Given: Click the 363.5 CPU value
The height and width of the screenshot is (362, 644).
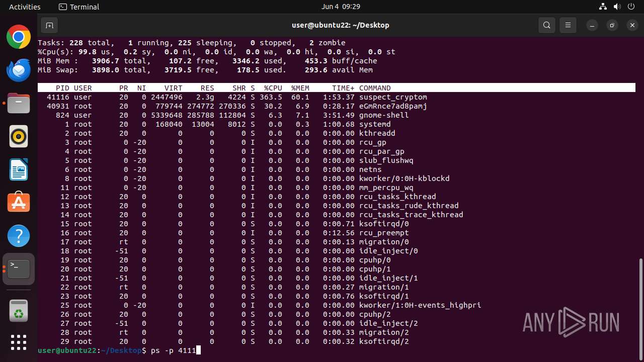Looking at the screenshot, I should 271,97.
